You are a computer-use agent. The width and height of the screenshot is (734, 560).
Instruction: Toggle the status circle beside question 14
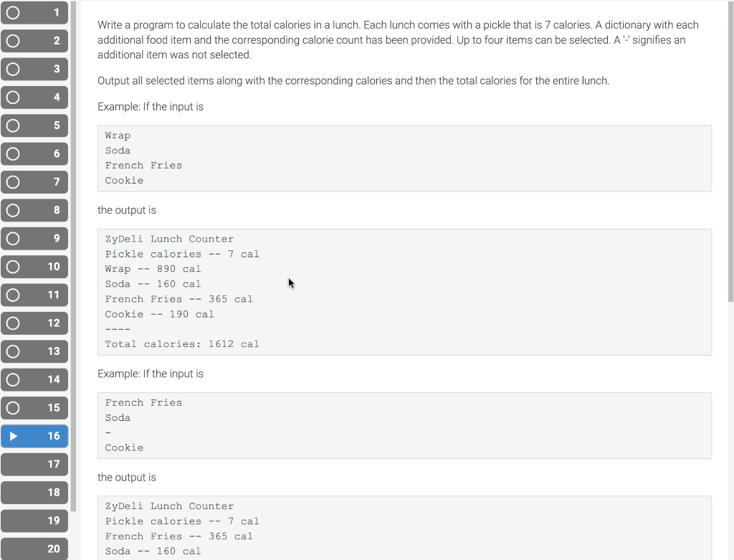[x=12, y=379]
